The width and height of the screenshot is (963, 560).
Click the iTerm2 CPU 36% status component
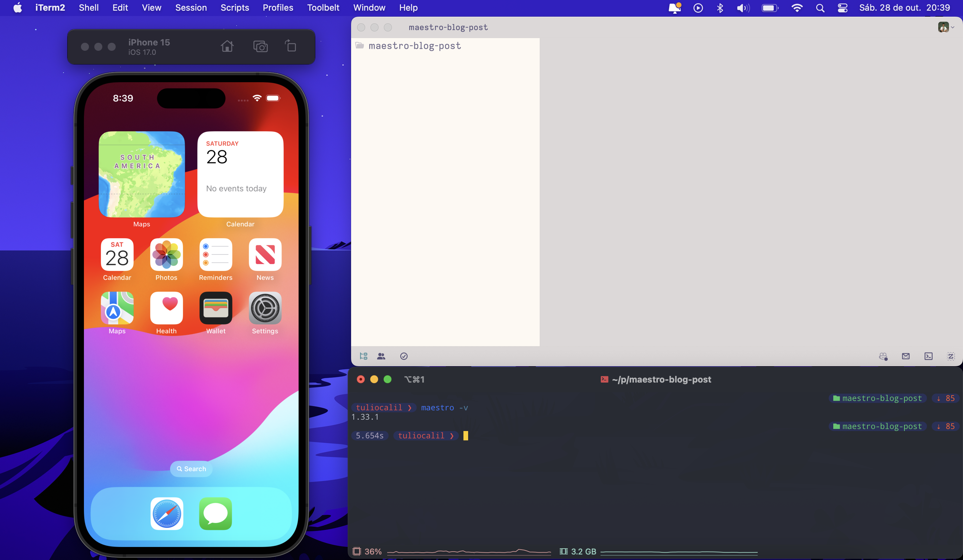451,551
